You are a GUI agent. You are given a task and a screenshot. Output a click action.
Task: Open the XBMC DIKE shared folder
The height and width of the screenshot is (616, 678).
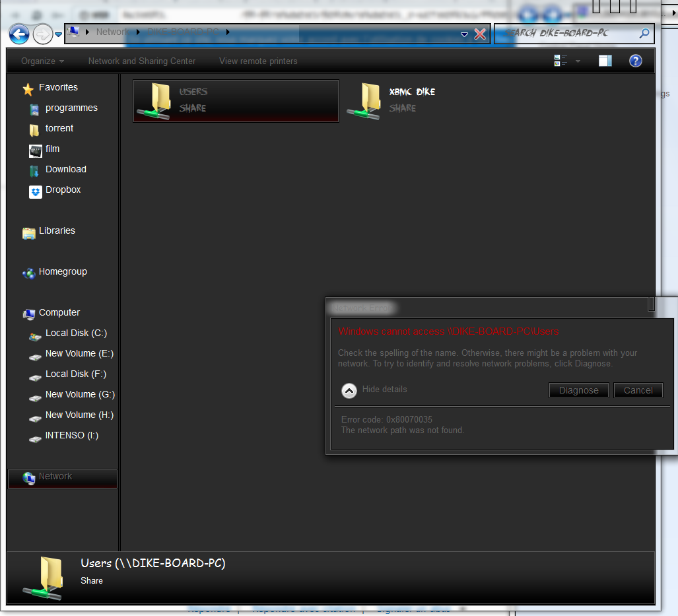pyautogui.click(x=392, y=100)
